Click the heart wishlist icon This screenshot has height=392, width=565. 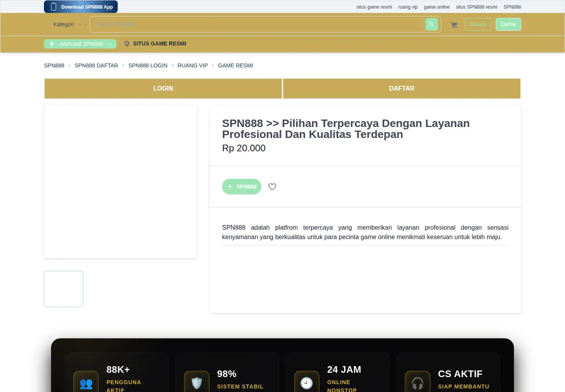pos(272,187)
